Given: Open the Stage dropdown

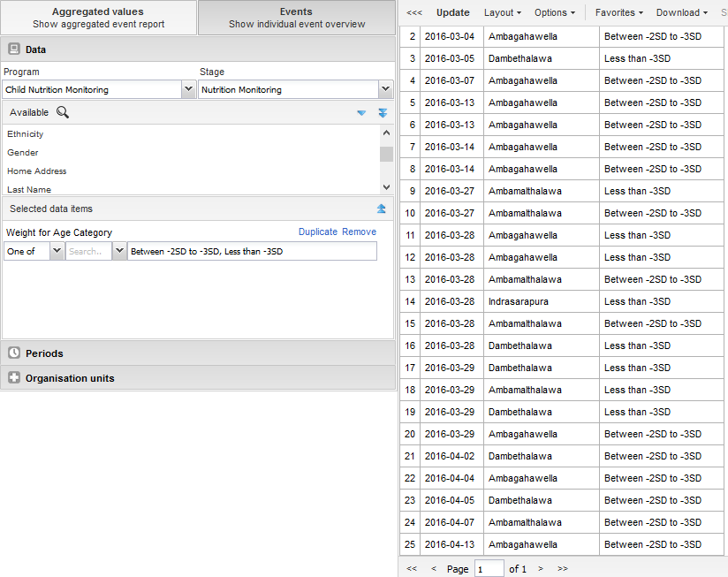Looking at the screenshot, I should pyautogui.click(x=385, y=89).
